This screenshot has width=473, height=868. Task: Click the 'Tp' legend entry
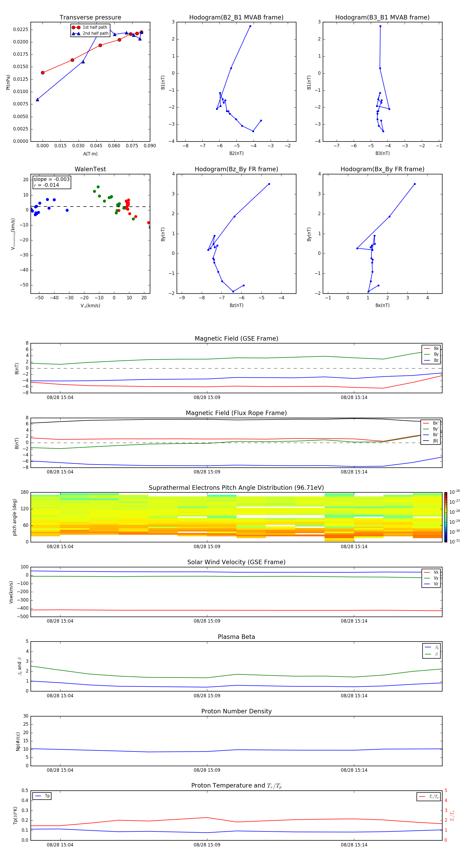pos(42,796)
